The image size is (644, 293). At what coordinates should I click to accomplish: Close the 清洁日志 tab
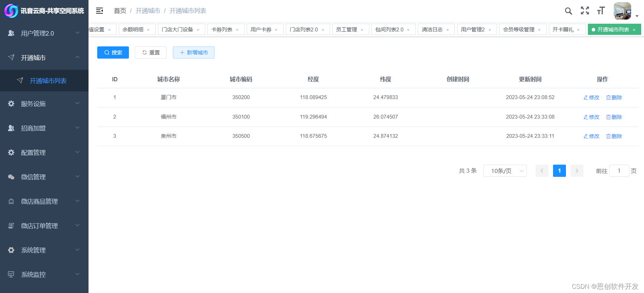448,30
